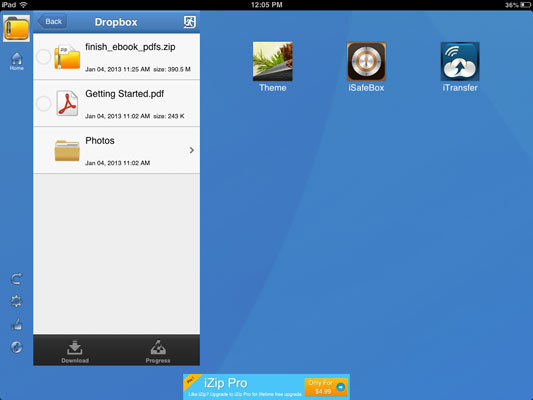Go Back from the Dropbox view

52,22
